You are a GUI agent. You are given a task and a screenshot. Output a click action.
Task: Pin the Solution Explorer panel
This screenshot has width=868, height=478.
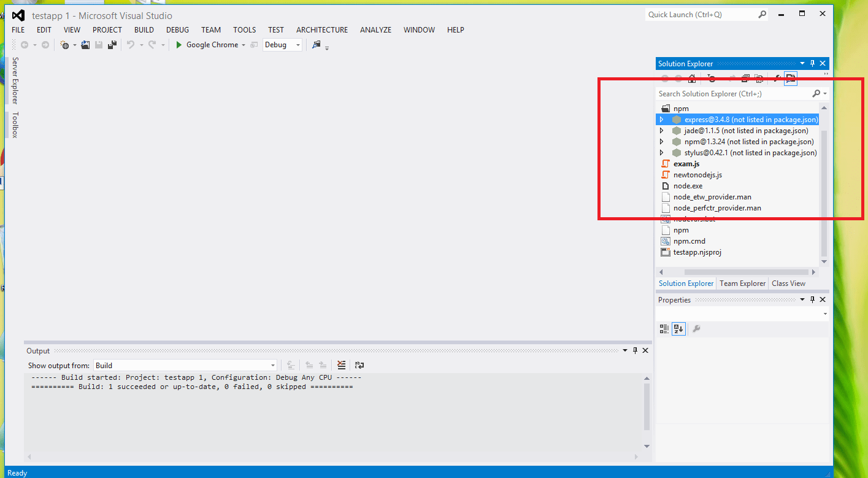click(812, 63)
